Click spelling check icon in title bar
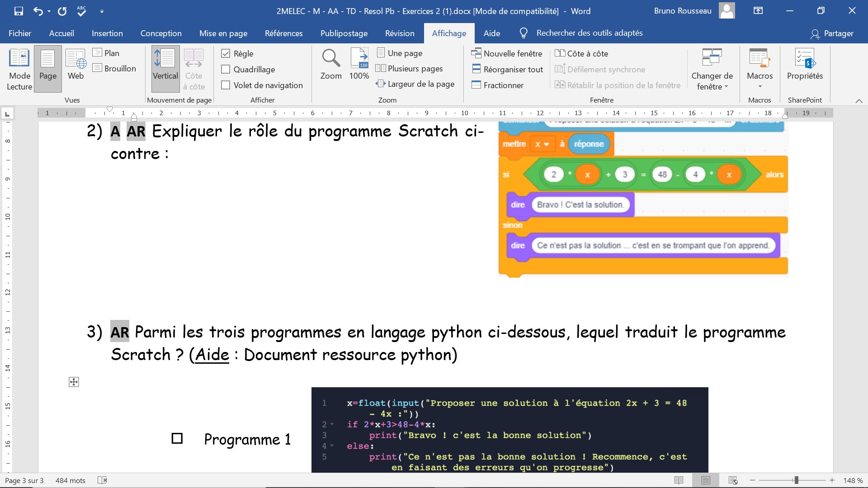 click(81, 11)
